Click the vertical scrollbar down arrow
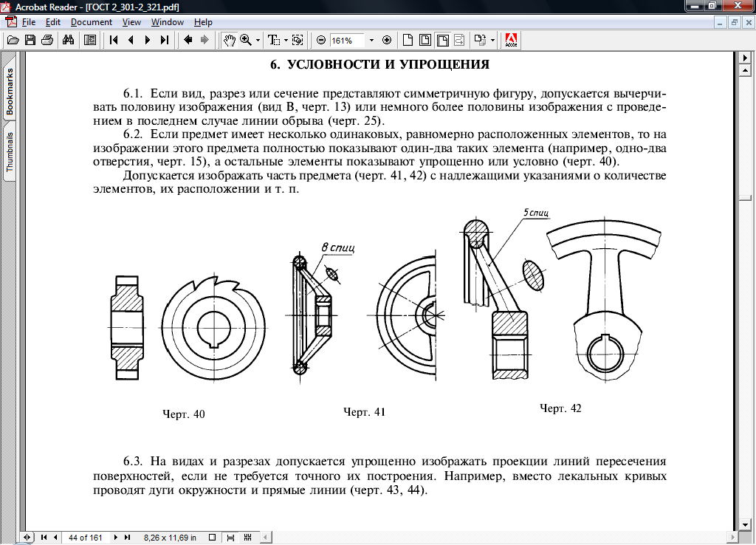 pos(746,525)
